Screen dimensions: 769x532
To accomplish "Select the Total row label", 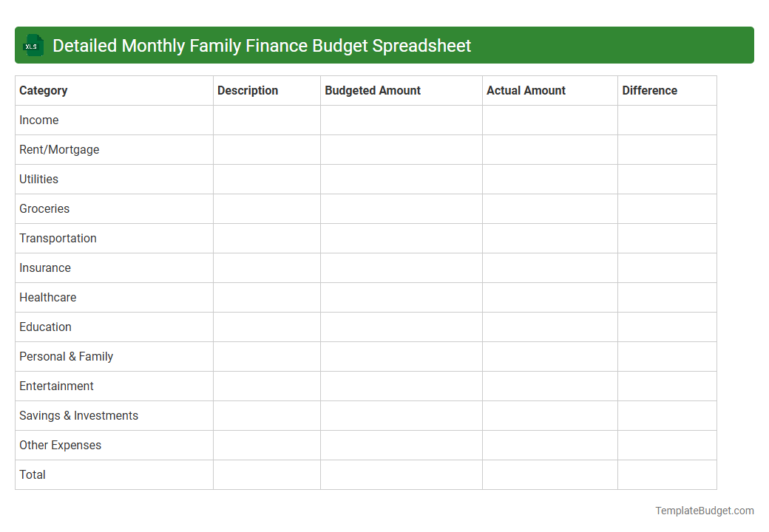I will pyautogui.click(x=33, y=474).
